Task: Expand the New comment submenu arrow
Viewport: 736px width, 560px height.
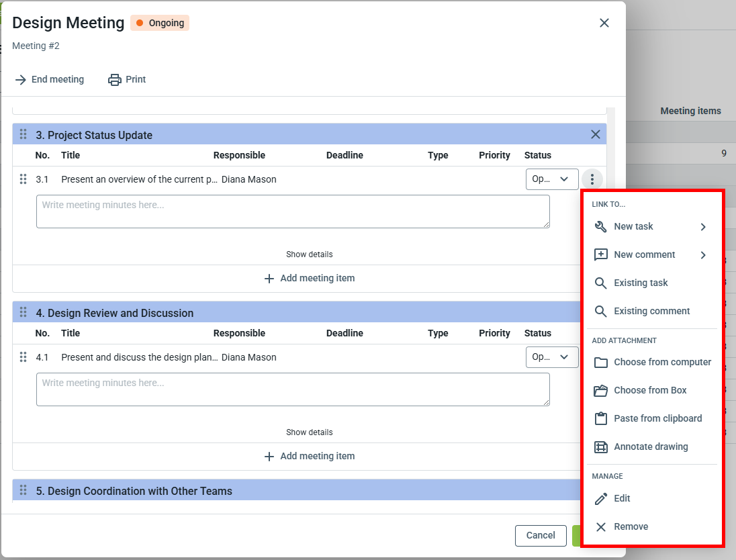Action: point(703,255)
